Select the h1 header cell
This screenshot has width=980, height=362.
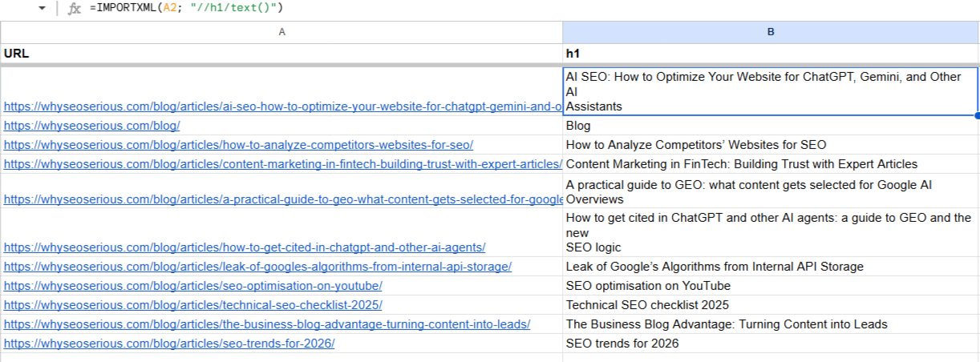point(771,54)
